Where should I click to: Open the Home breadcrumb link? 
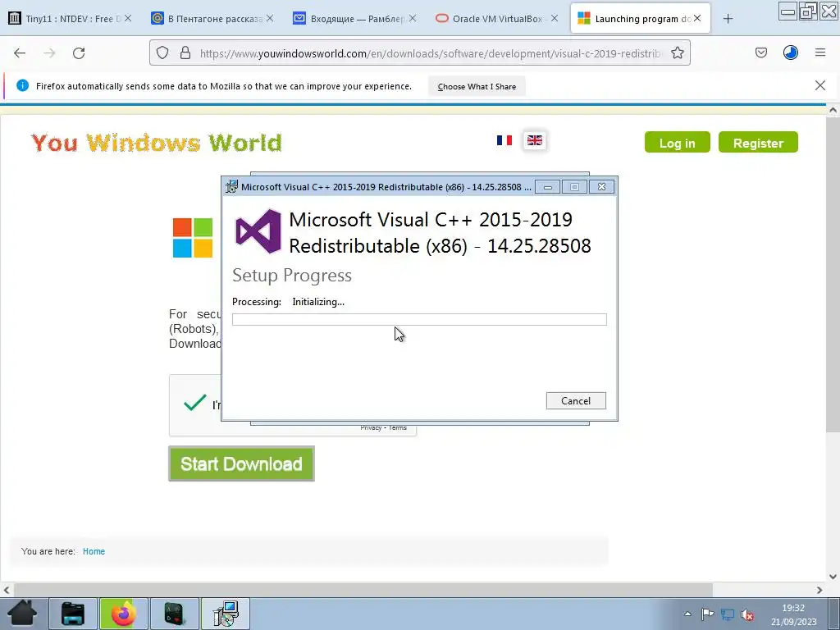[x=94, y=551]
